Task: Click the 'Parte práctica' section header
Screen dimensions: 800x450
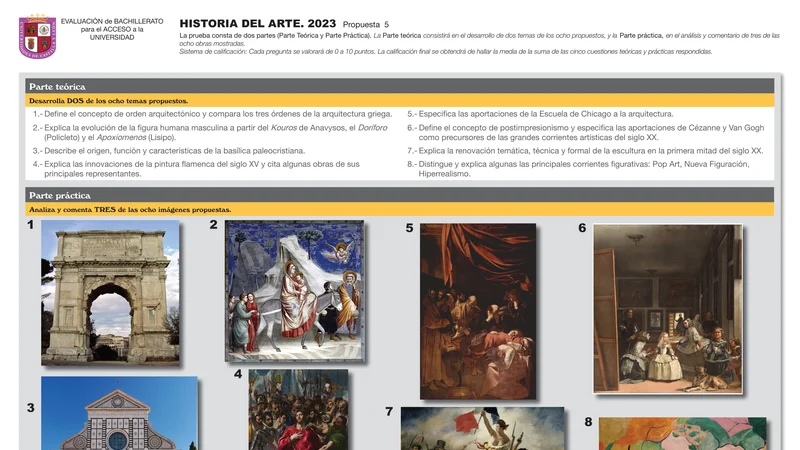Action: (60, 196)
